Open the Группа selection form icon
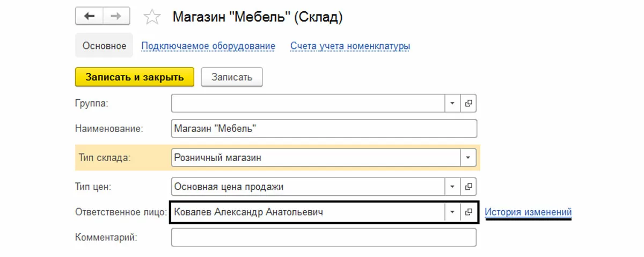This screenshot has width=644, height=257. tap(469, 103)
